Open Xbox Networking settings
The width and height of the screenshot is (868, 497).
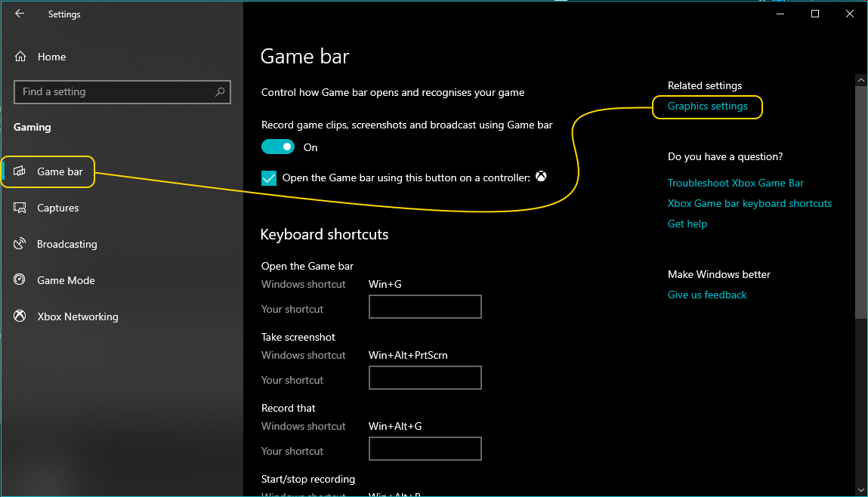pyautogui.click(x=78, y=316)
